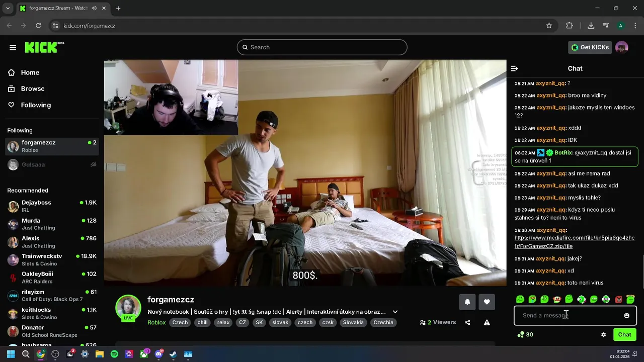The height and width of the screenshot is (362, 644).
Task: Open forgamezcz channel name link
Action: [171, 300]
